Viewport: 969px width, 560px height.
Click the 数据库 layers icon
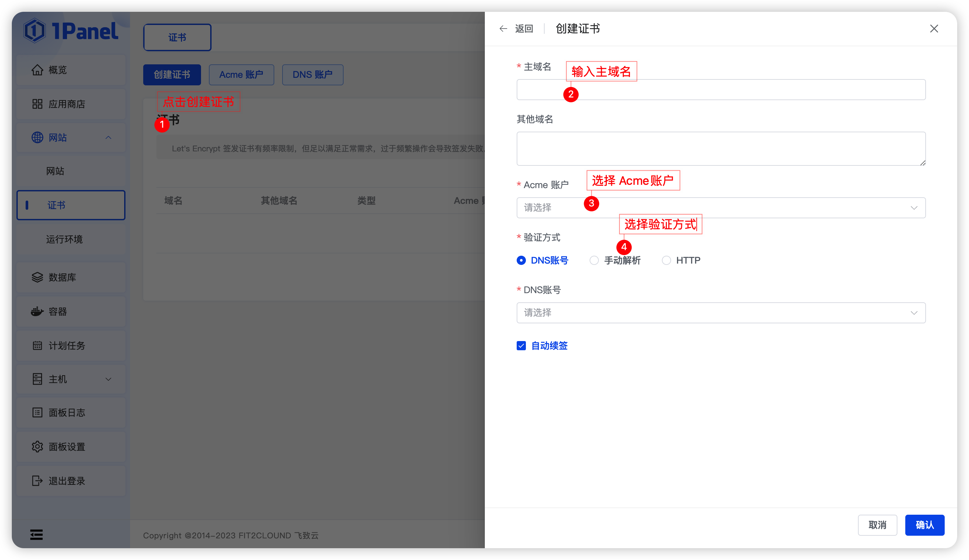37,277
